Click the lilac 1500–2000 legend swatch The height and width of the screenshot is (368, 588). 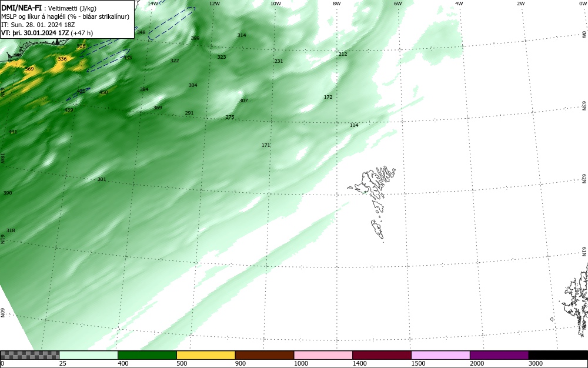(440, 355)
